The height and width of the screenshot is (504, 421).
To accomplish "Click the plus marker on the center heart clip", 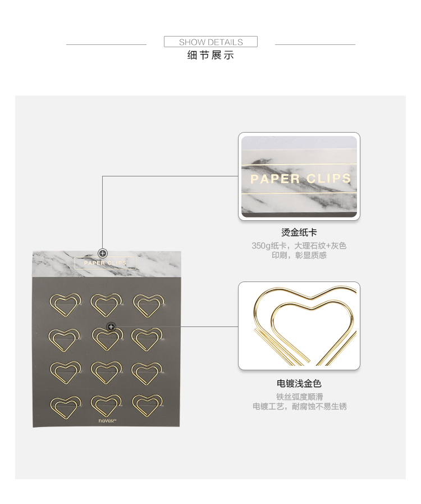I will [111, 327].
